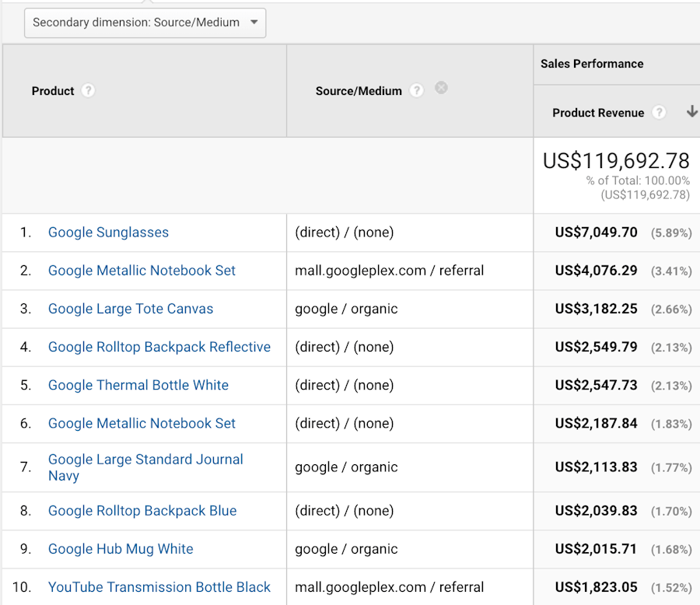Screen dimensions: 700x605
Task: Open Google Rolltop Backpack Reflective link
Action: point(159,347)
